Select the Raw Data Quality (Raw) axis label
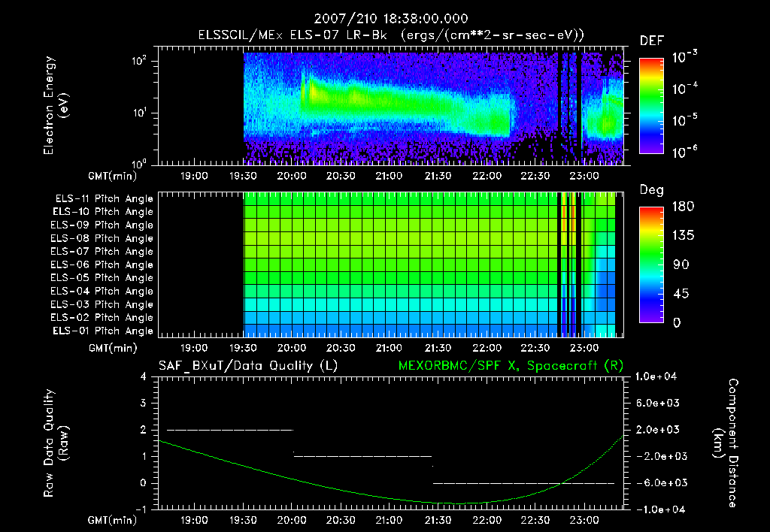Viewport: 770px width, 532px height. pyautogui.click(x=56, y=443)
